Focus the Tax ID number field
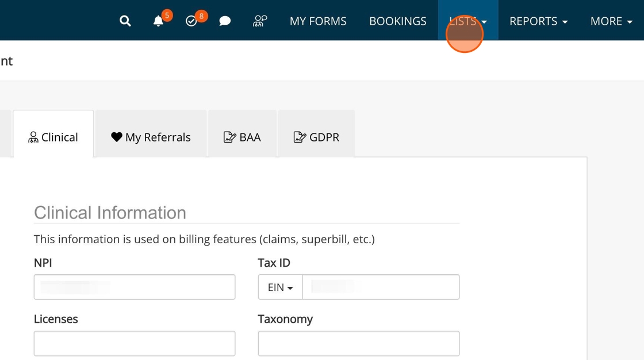The width and height of the screenshot is (644, 360). point(381,287)
